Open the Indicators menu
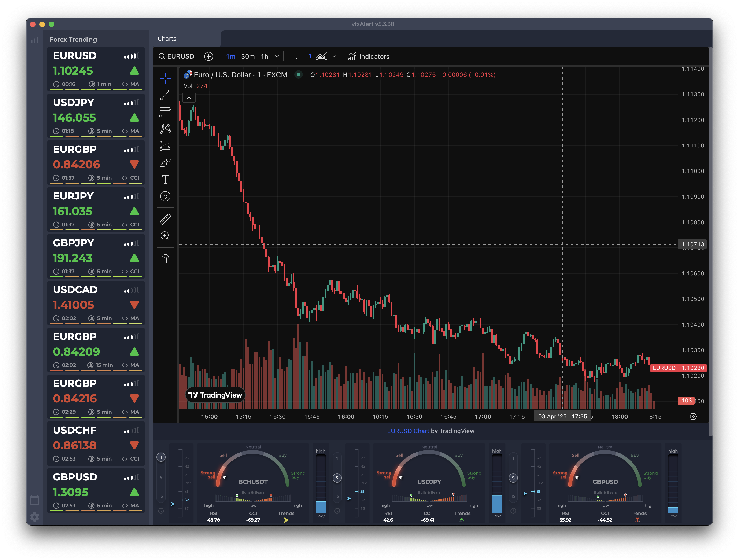This screenshot has height=560, width=739. pos(369,56)
